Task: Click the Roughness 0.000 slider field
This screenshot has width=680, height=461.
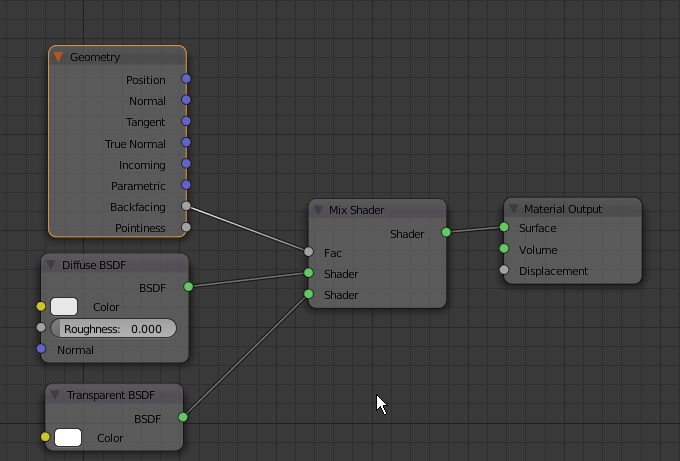Action: [x=114, y=328]
